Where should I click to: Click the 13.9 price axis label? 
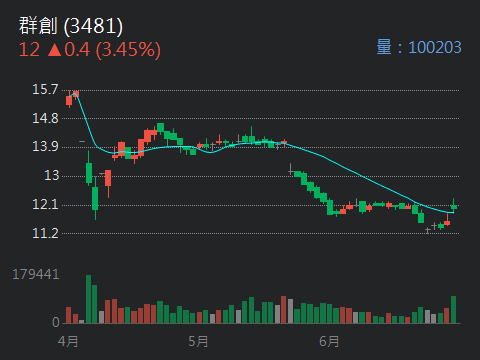click(45, 146)
